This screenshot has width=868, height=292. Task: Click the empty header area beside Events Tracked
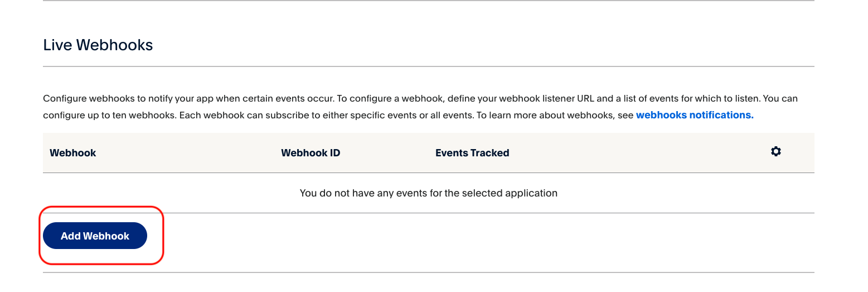click(638, 153)
